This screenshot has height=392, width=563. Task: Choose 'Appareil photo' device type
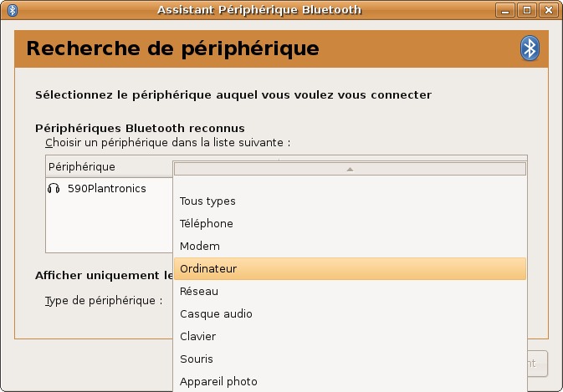point(218,382)
